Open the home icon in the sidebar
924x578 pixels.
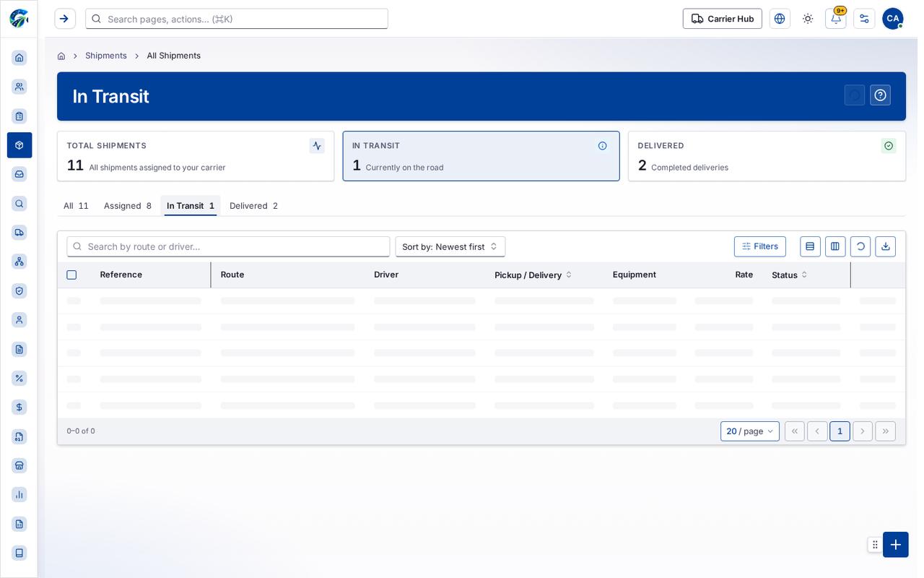[x=19, y=58]
